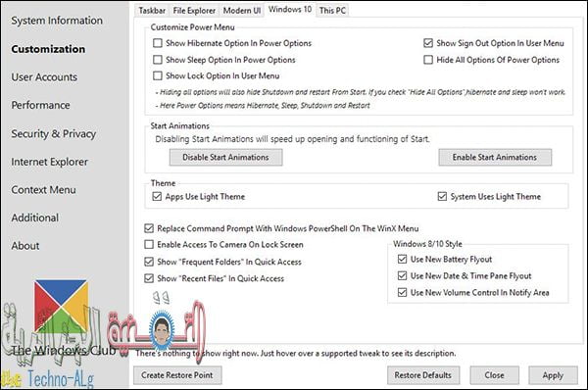588x390 pixels.
Task: Open Additional section in sidebar
Action: coord(35,218)
